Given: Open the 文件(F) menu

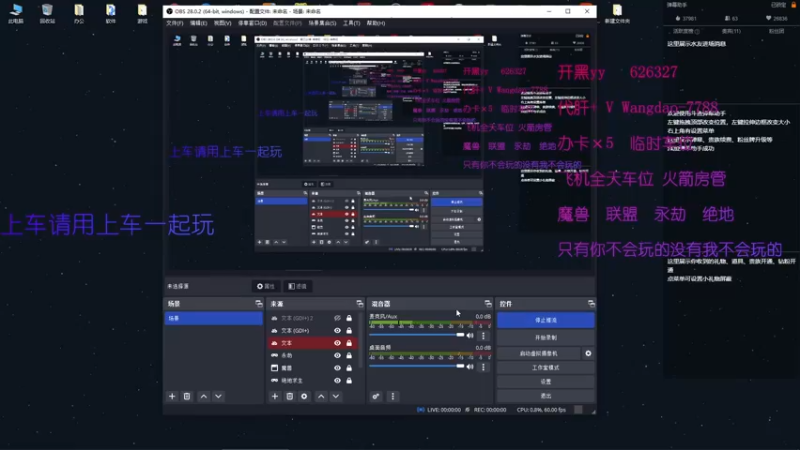Looking at the screenshot, I should pos(174,23).
